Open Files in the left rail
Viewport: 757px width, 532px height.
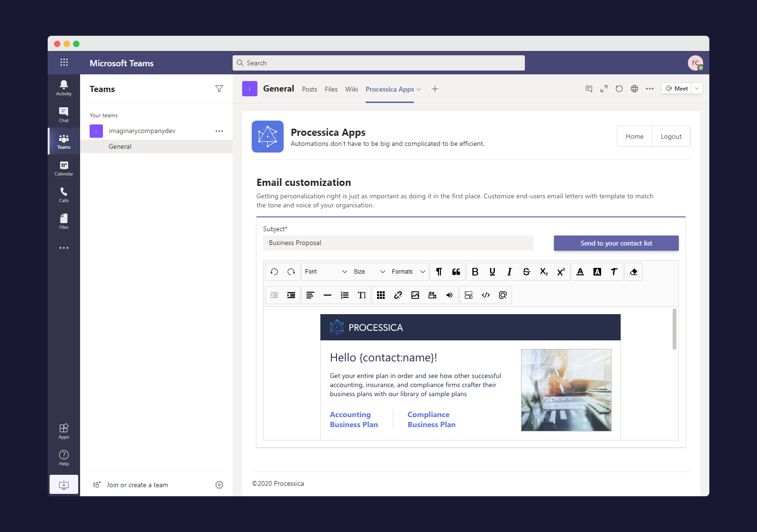click(64, 222)
